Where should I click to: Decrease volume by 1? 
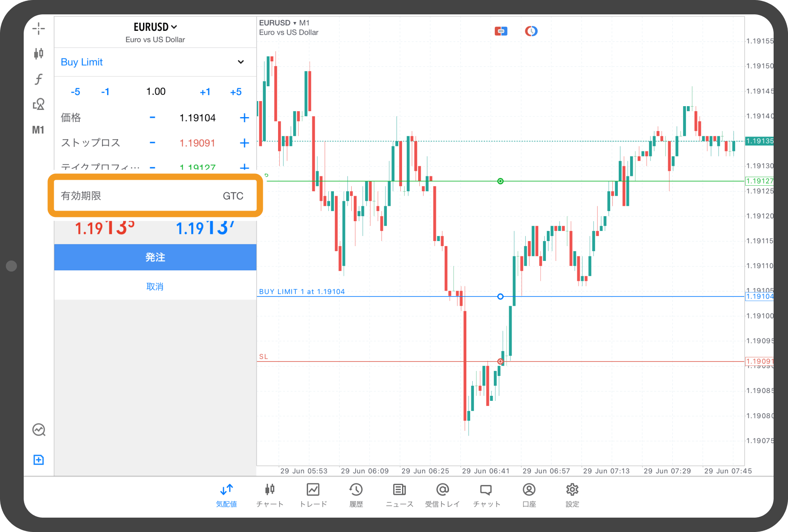click(105, 92)
